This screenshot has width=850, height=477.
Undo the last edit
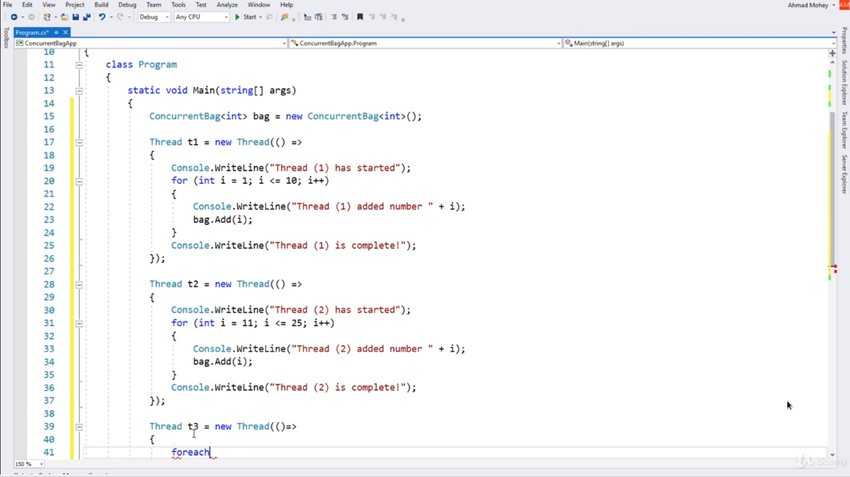(102, 17)
